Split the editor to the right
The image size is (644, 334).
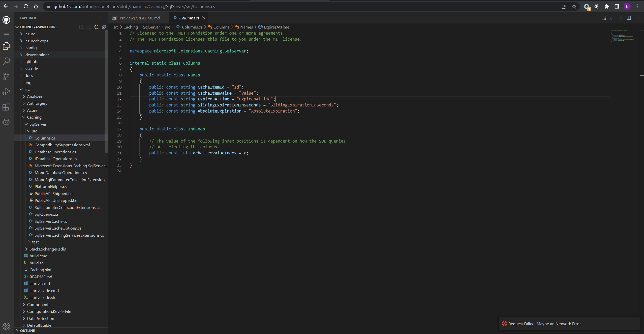pos(629,18)
